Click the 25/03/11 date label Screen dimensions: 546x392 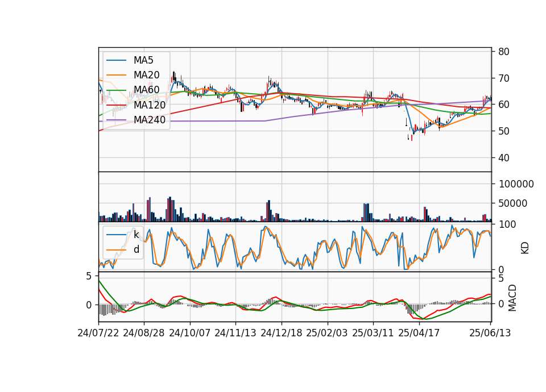(373, 333)
